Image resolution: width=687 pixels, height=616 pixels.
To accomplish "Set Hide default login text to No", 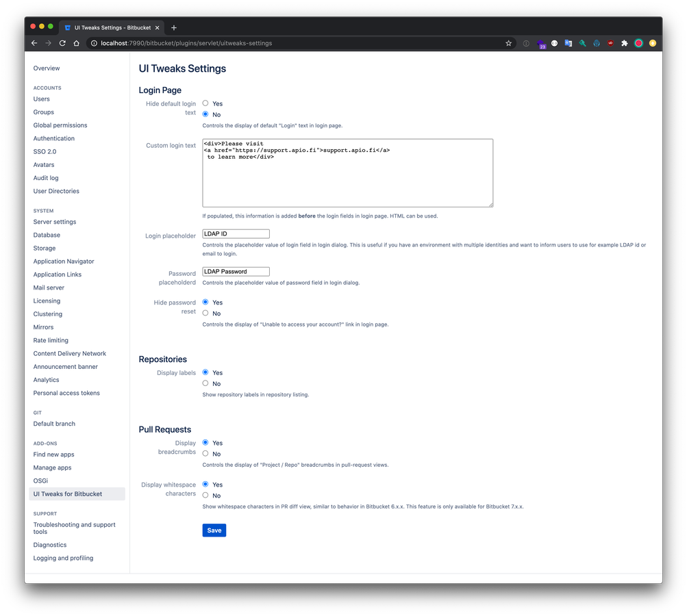I will tap(205, 114).
